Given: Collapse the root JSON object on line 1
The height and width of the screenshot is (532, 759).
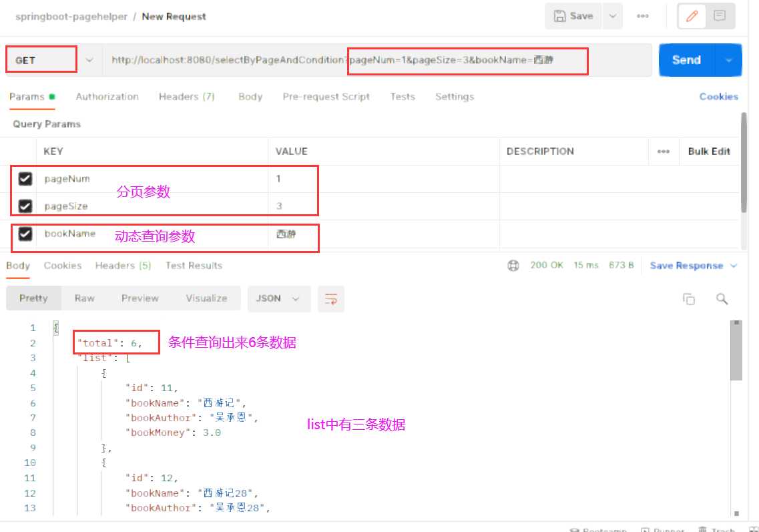Looking at the screenshot, I should tap(55, 328).
